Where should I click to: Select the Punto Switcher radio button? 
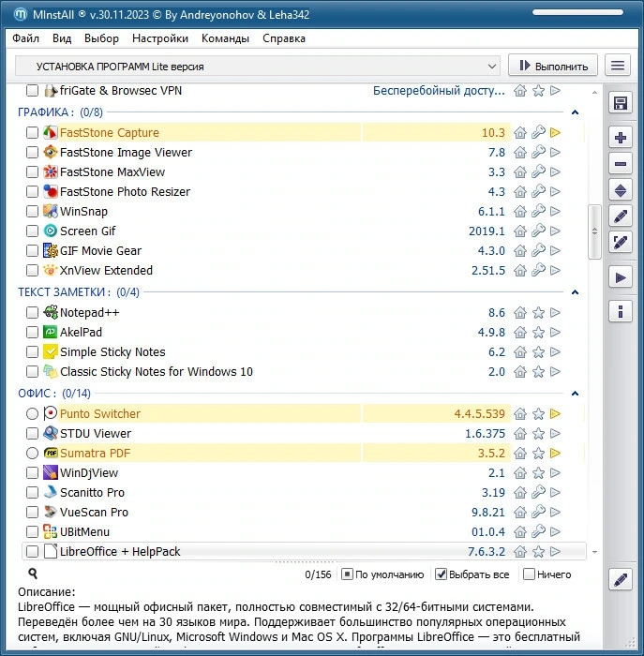click(x=32, y=414)
